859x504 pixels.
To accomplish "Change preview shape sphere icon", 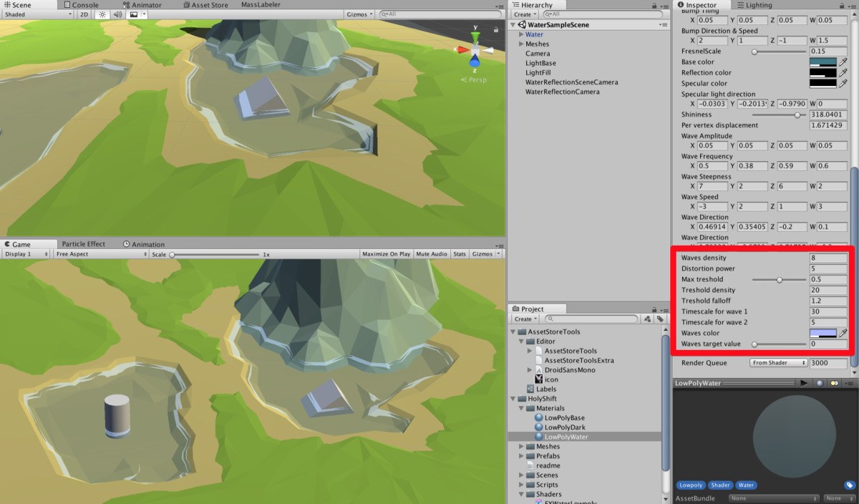I will click(820, 383).
